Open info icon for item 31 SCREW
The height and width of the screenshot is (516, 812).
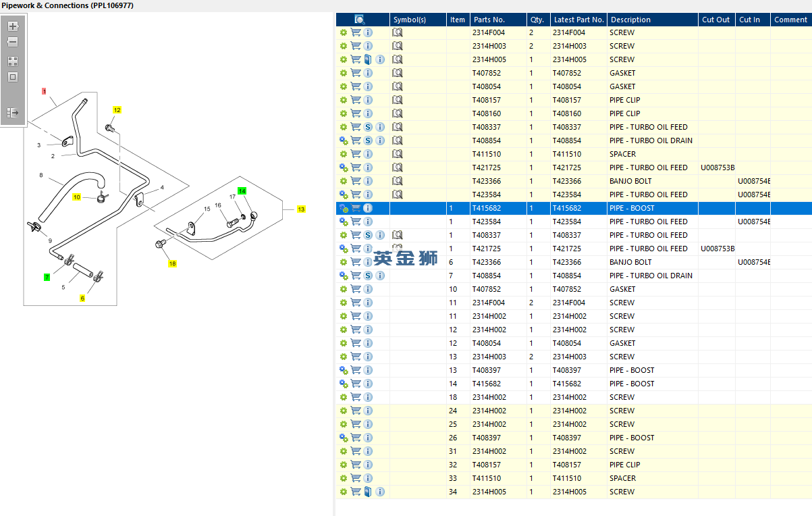tap(368, 451)
